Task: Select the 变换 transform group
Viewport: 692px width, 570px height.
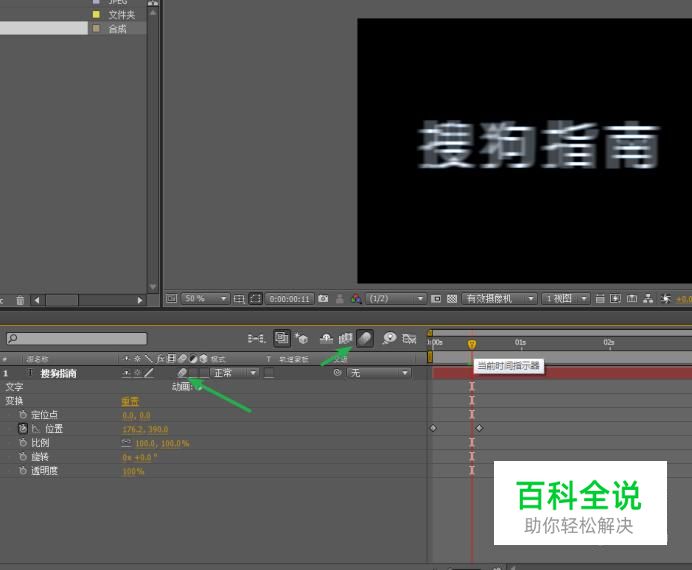Action: tap(14, 401)
